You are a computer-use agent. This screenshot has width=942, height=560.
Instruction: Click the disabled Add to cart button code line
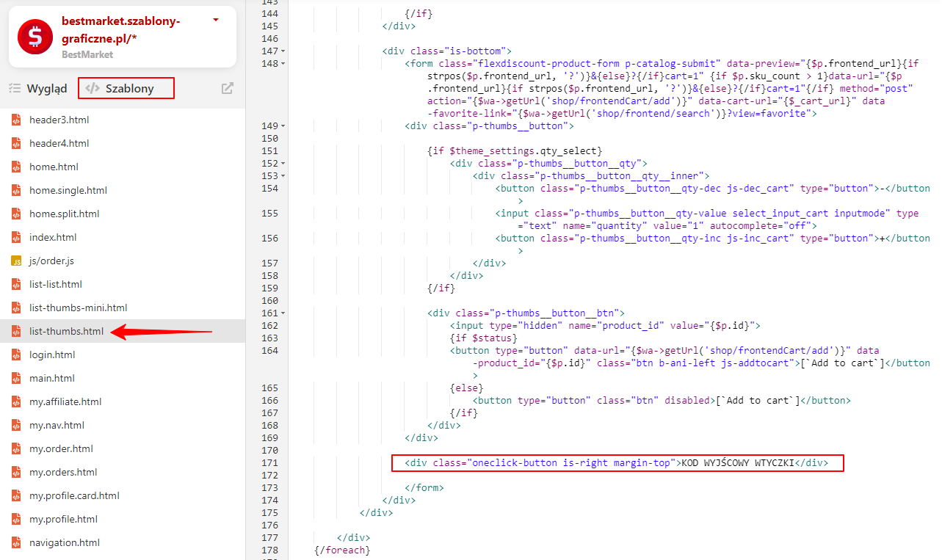[662, 401]
